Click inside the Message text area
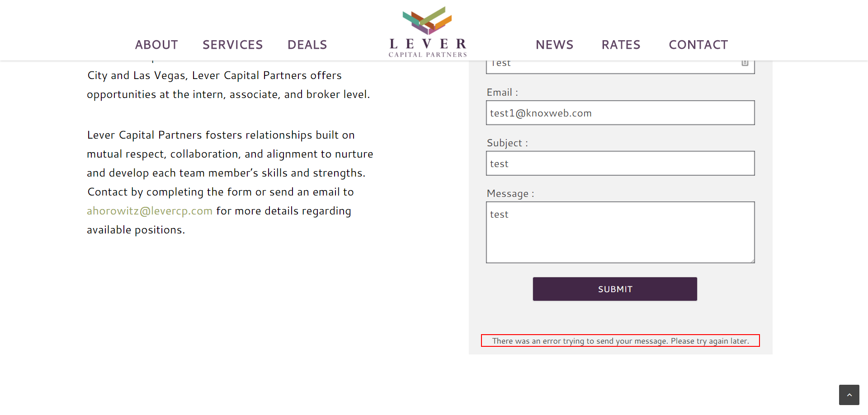The image size is (868, 415). 620,232
